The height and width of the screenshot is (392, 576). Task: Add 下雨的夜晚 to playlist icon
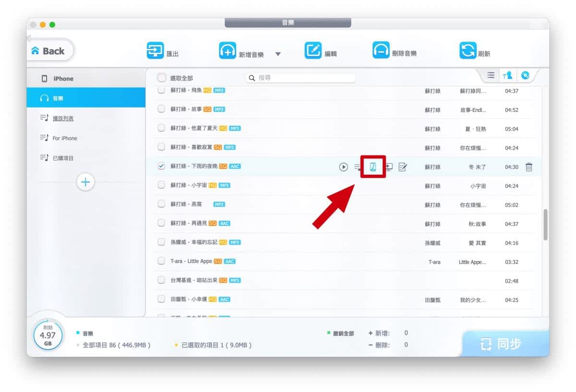point(358,167)
